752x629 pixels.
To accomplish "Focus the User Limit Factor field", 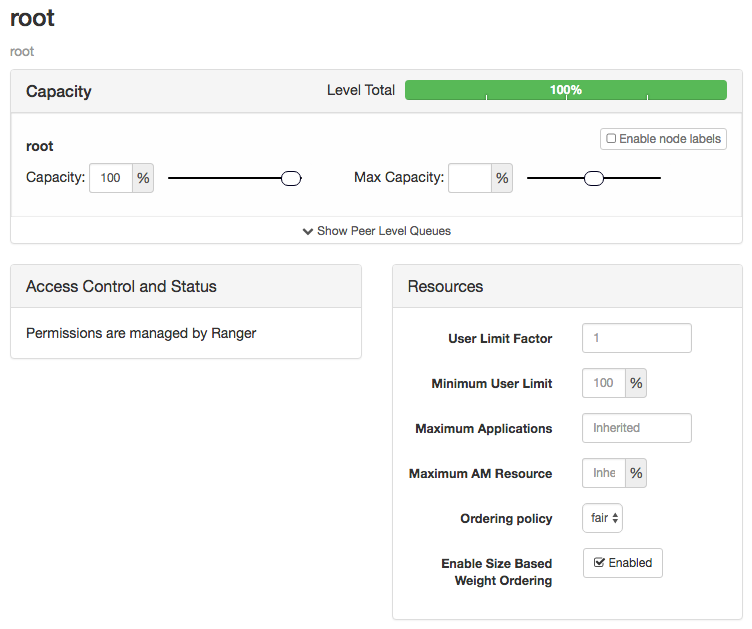I will coord(636,338).
